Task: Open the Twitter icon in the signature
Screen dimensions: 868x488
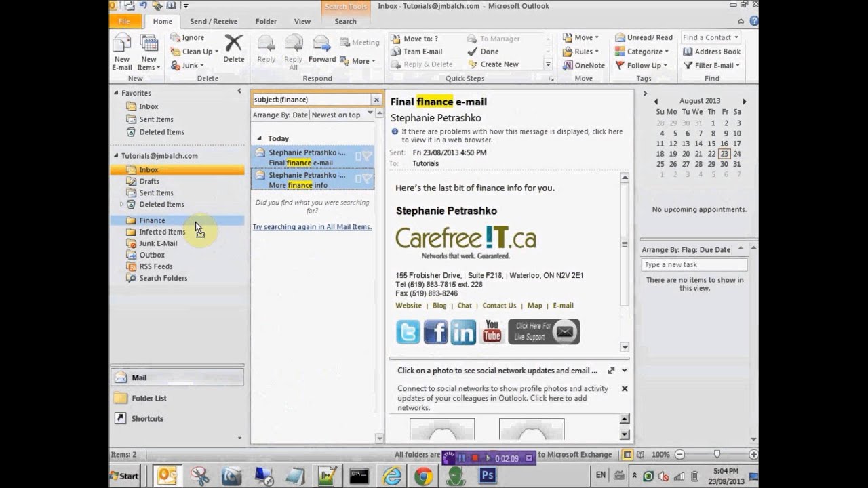Action: tap(408, 332)
